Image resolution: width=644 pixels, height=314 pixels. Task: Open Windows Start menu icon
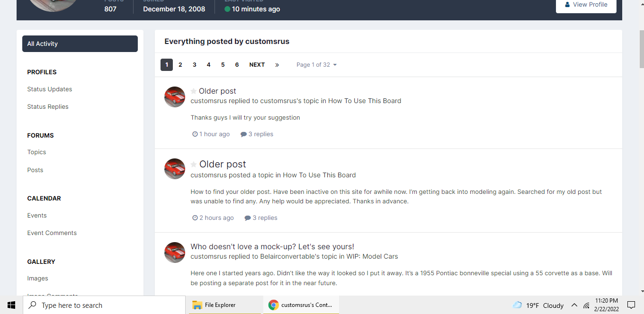11,305
